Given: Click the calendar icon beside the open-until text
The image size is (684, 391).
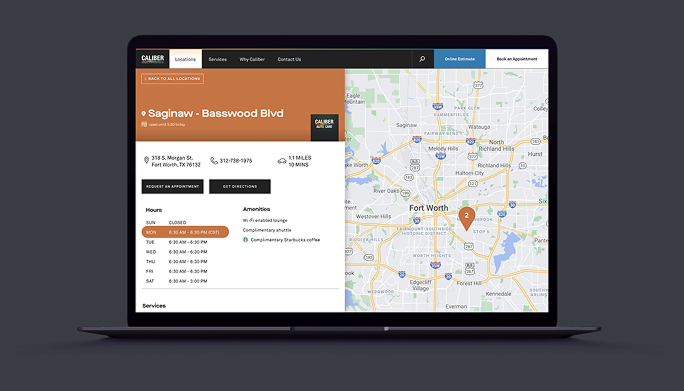Looking at the screenshot, I should 144,124.
